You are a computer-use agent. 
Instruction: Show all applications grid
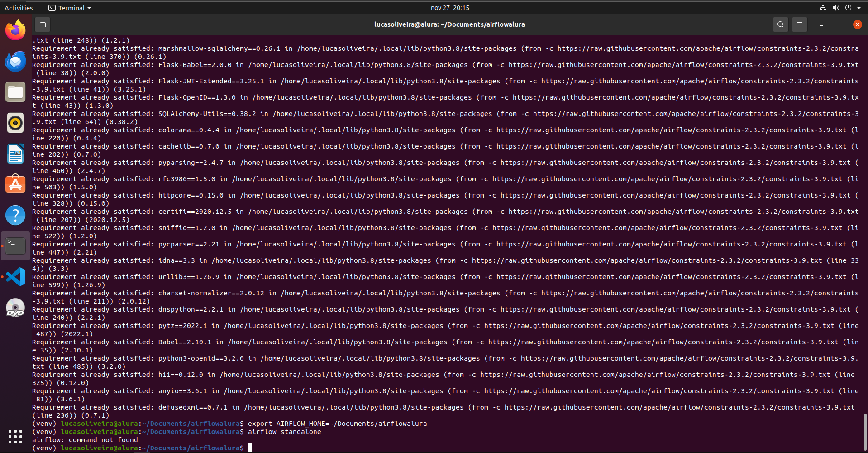15,437
